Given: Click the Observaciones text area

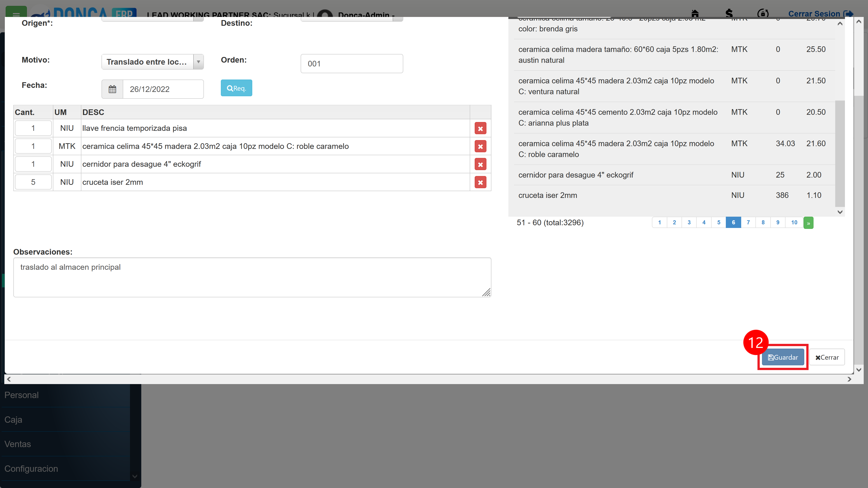Looking at the screenshot, I should 252,277.
